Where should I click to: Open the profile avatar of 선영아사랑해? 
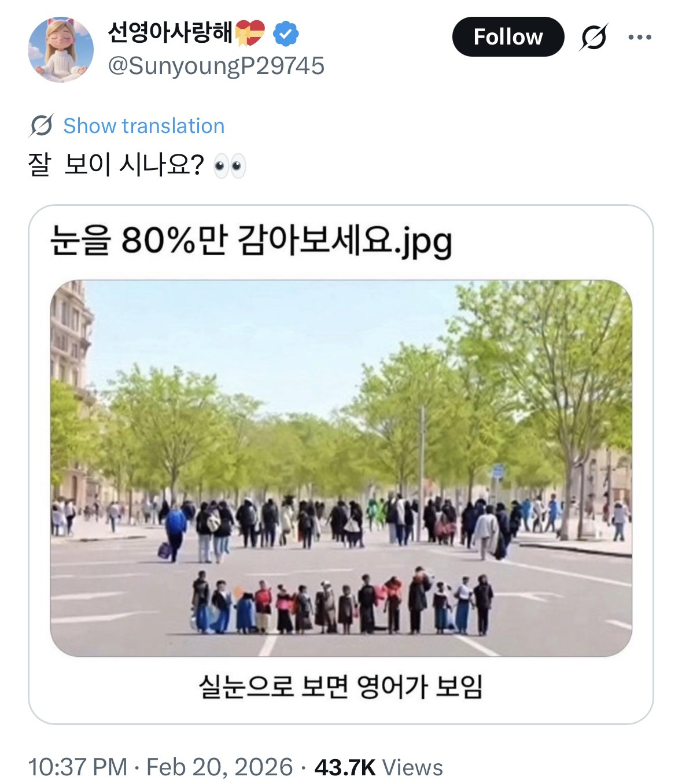click(60, 50)
